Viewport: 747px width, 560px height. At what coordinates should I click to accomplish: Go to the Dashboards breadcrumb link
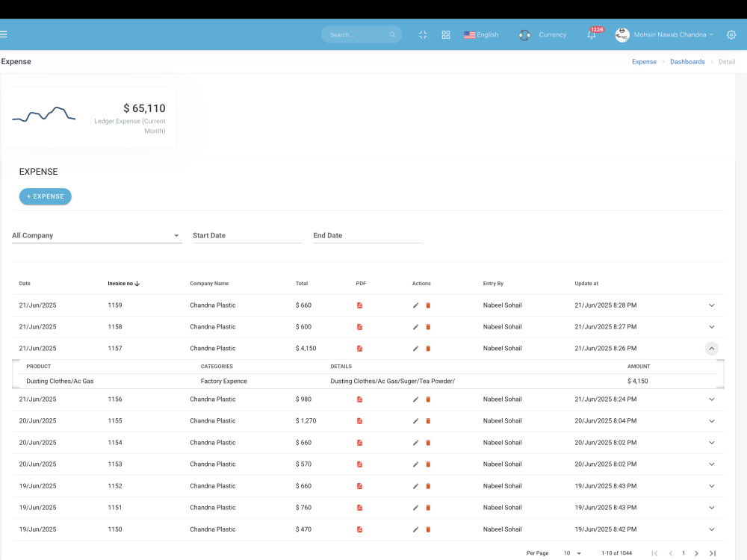(x=687, y=62)
